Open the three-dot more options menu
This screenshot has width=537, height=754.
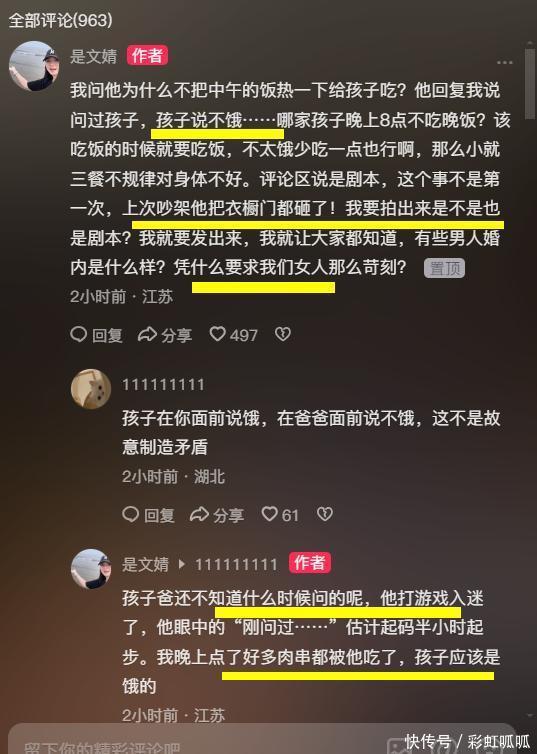504,62
